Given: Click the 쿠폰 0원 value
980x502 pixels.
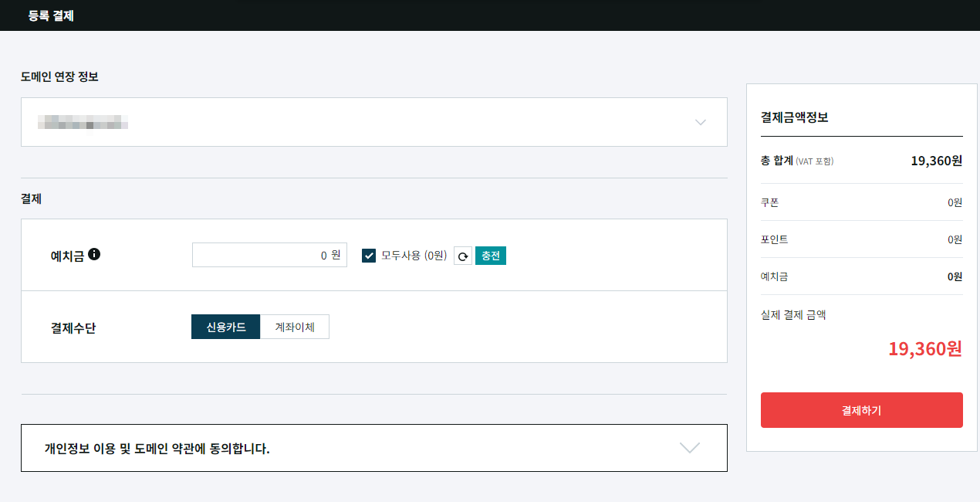Looking at the screenshot, I should coord(955,202).
